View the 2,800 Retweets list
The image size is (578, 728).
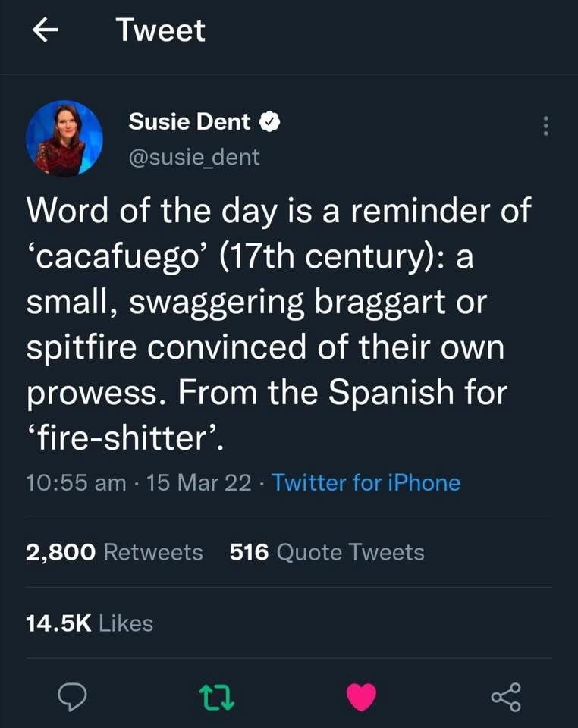[x=115, y=552]
